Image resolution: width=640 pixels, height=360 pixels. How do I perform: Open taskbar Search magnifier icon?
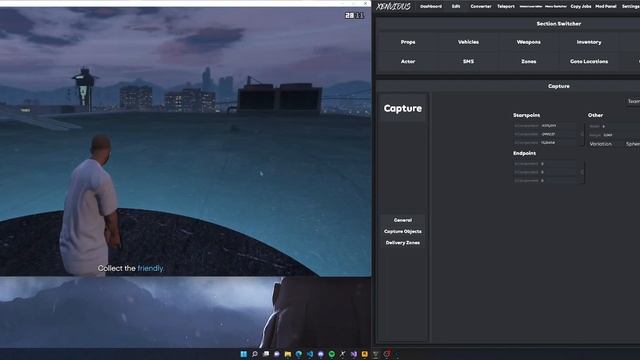point(255,354)
